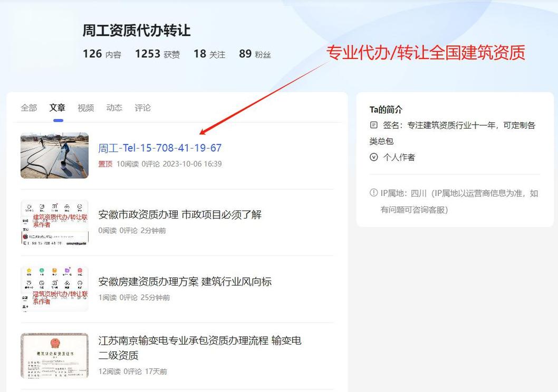
Task: Select the 文章 tab
Action: [x=57, y=107]
